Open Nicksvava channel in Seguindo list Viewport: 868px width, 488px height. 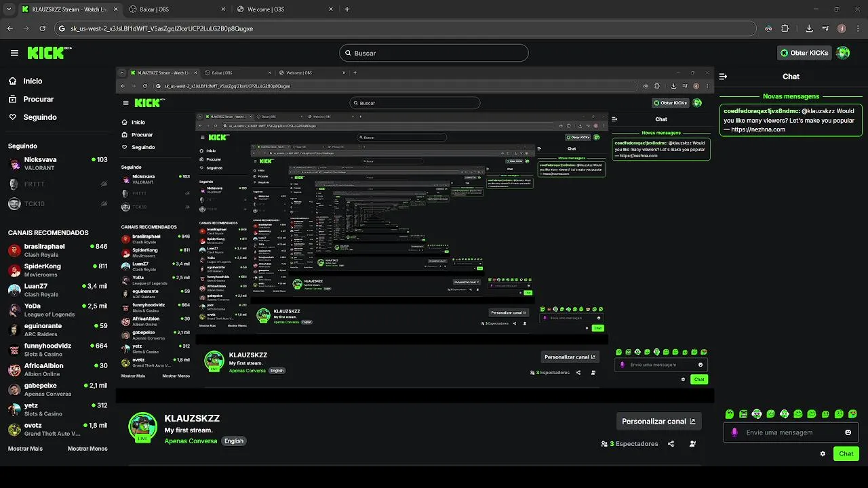pos(58,163)
